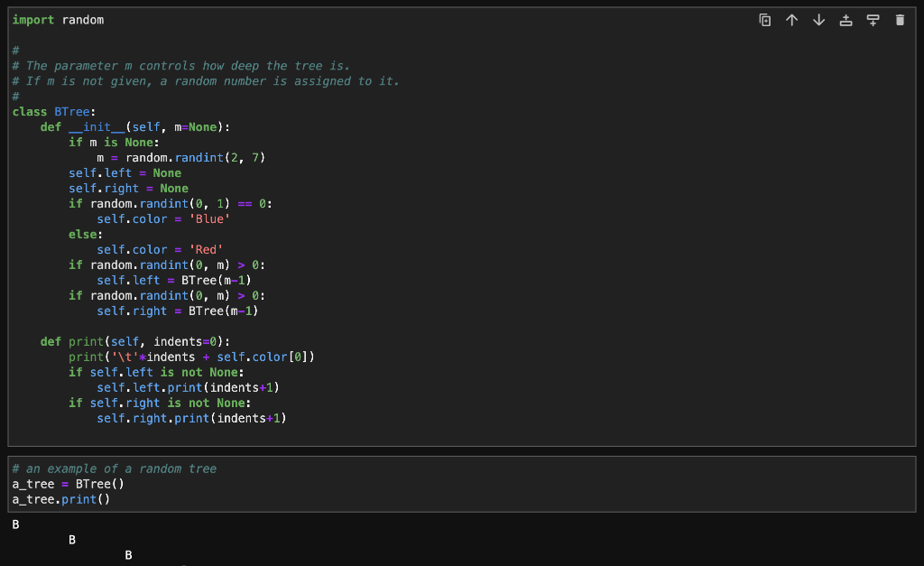Screen dimensions: 924x566
Task: Select the 'Red' string literal
Action: tap(204, 249)
